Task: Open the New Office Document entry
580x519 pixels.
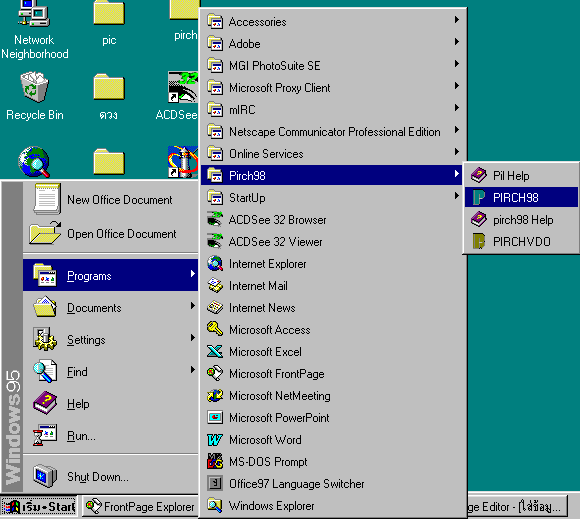Action: (x=111, y=200)
